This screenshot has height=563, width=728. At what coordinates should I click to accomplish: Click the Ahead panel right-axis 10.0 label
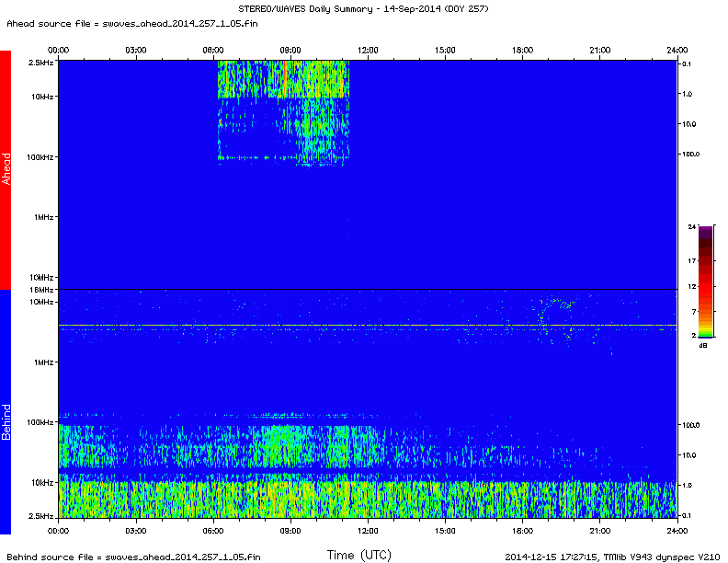(688, 124)
